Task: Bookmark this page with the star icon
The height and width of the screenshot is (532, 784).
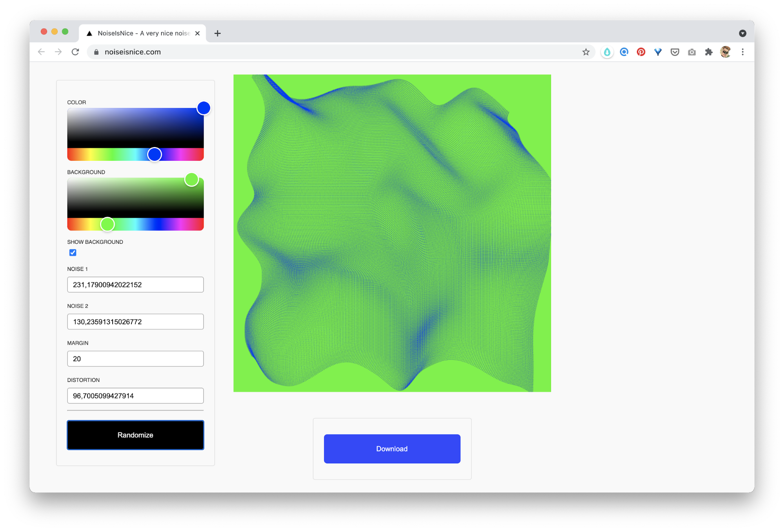Action: [x=586, y=52]
